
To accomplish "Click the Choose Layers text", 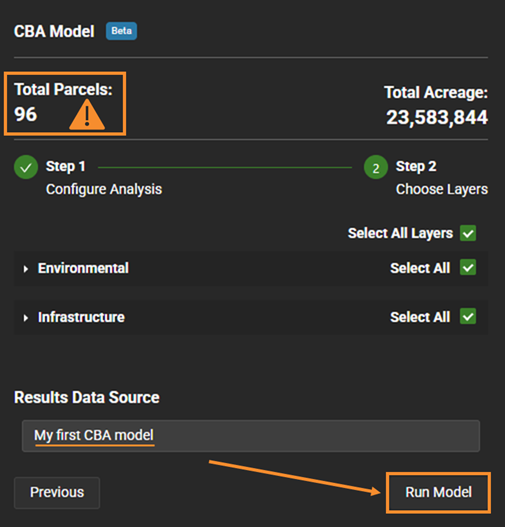I will [442, 189].
